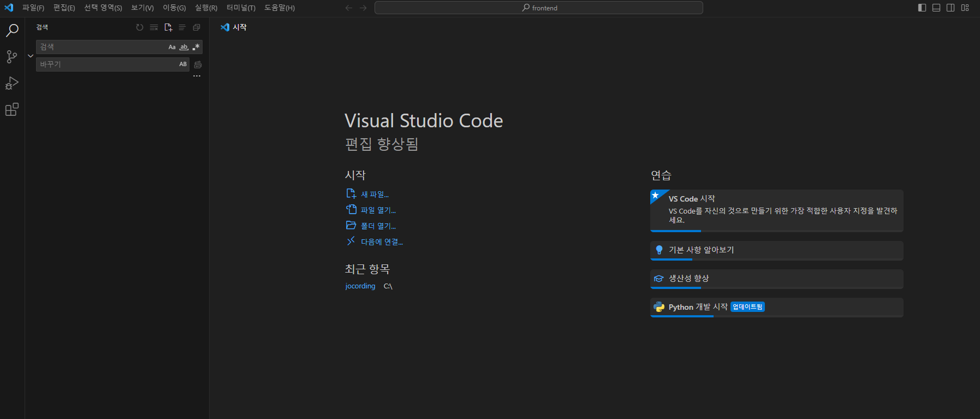Go back using the left arrow
This screenshot has width=980, height=419.
tap(349, 8)
